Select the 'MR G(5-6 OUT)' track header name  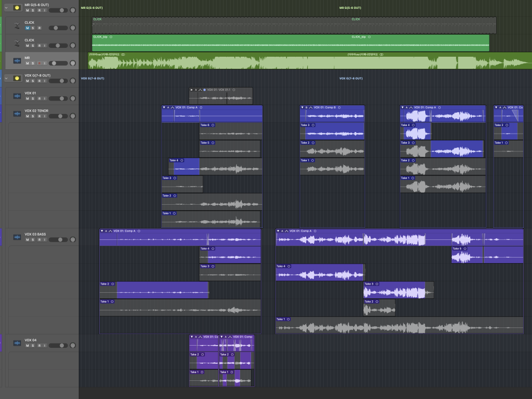point(37,5)
